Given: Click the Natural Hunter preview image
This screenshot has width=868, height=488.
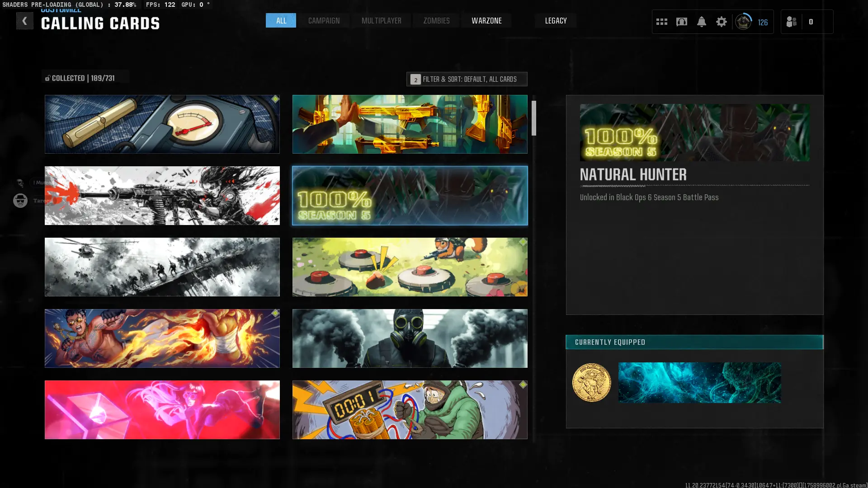Looking at the screenshot, I should tap(694, 132).
